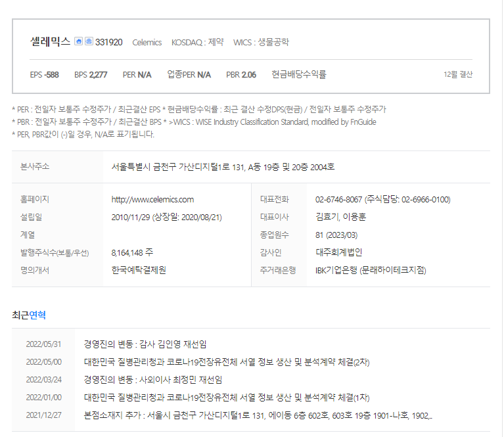Click the 8,164,148 주 share count

[132, 253]
